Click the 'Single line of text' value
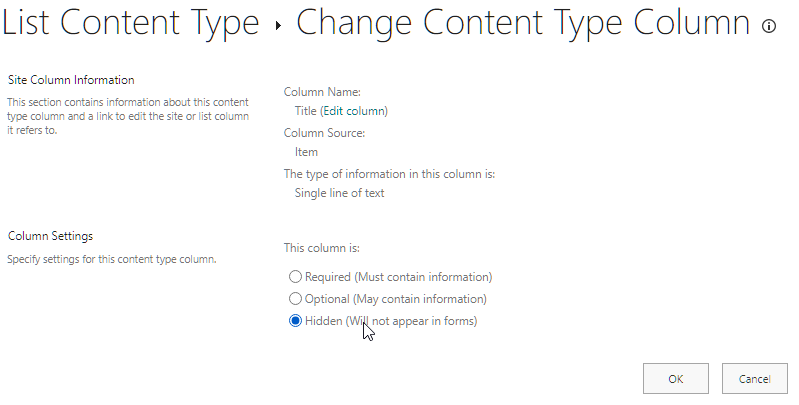799x405 pixels. 339,193
